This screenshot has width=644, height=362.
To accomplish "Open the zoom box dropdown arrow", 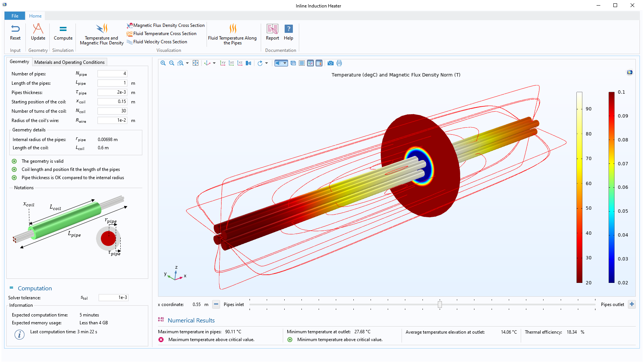I will pyautogui.click(x=187, y=63).
